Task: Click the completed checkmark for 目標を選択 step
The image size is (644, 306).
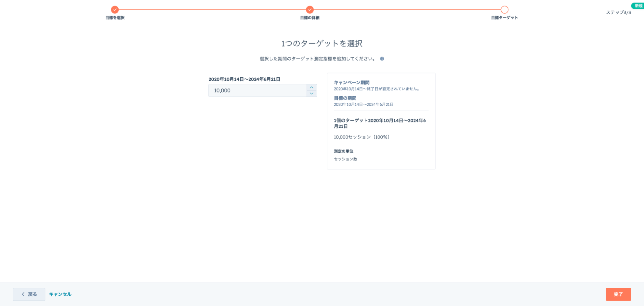Action: coord(115,10)
